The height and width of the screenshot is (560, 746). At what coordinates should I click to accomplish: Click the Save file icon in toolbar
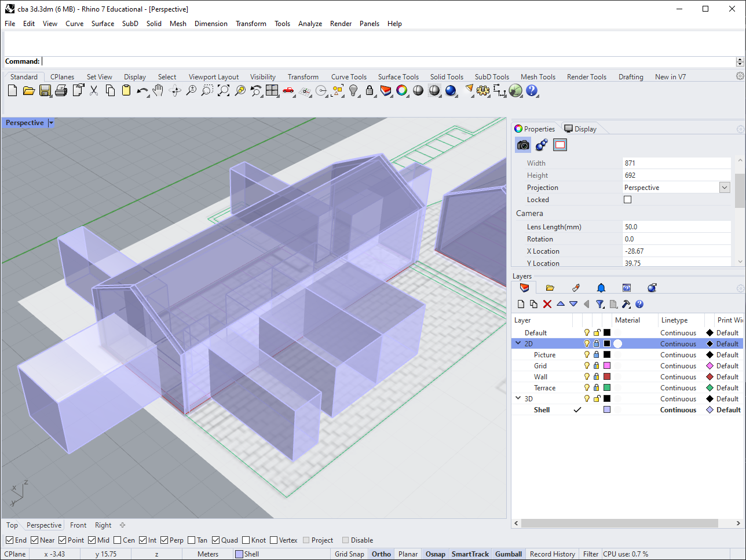coord(45,90)
